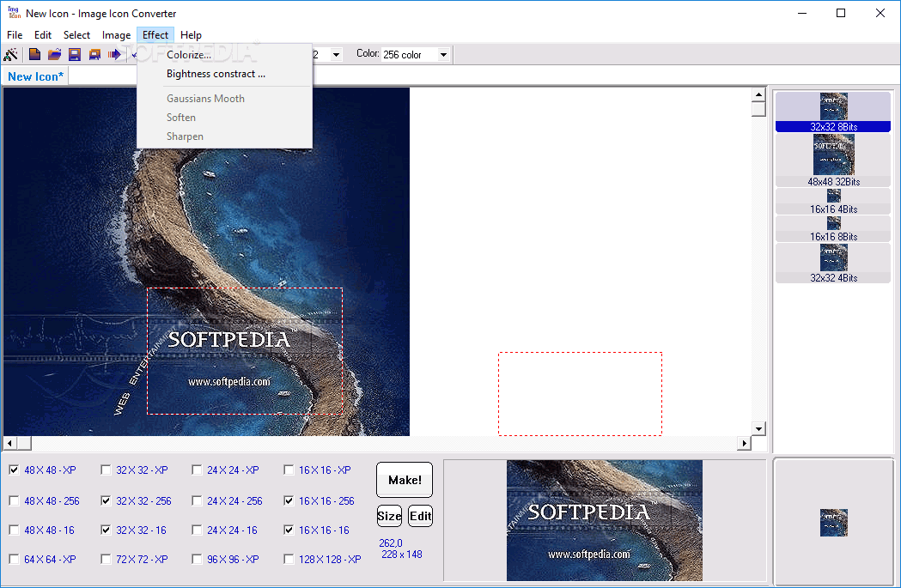Choose Soften from the Effect menu
The image size is (901, 588).
pyautogui.click(x=225, y=117)
